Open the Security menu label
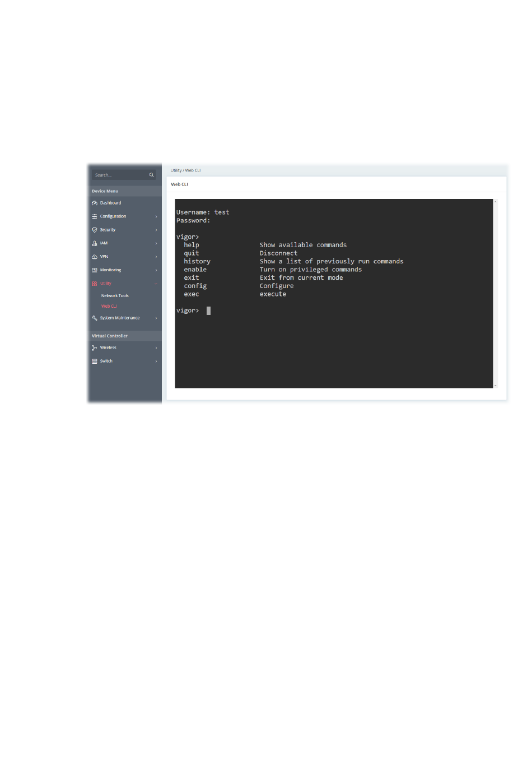 click(108, 230)
